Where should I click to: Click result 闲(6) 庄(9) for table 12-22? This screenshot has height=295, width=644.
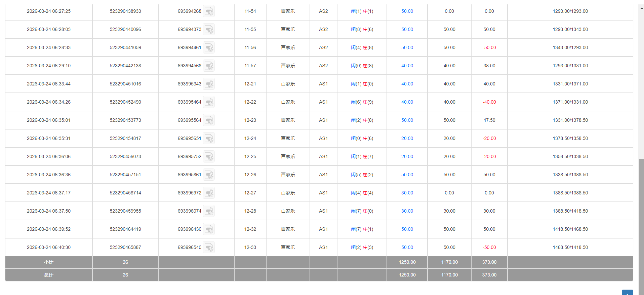click(x=362, y=102)
